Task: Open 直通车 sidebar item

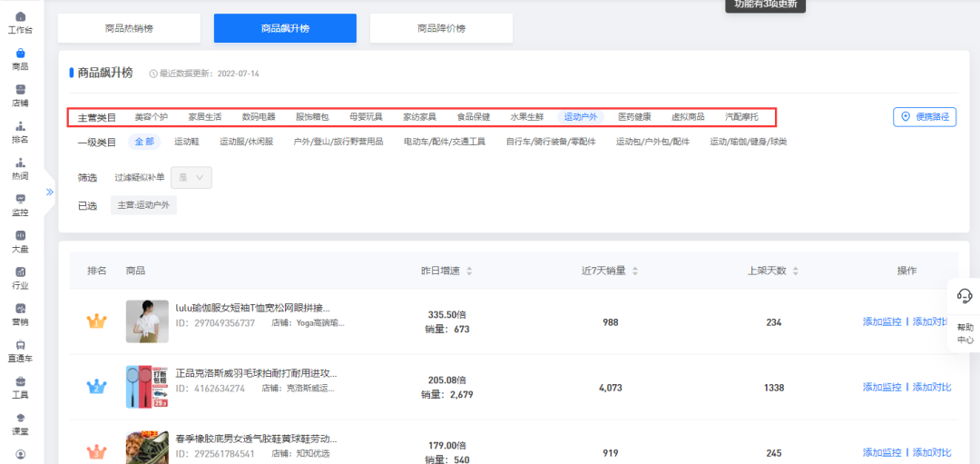Action: pos(20,350)
